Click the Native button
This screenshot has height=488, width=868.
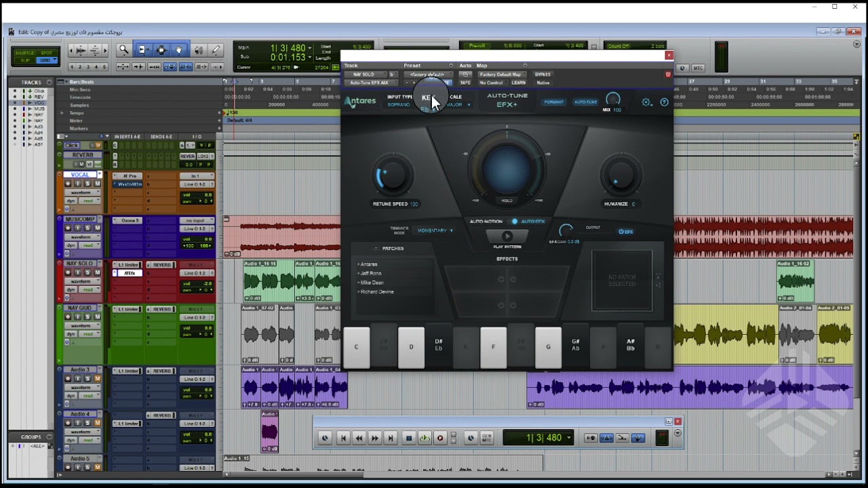coord(543,83)
